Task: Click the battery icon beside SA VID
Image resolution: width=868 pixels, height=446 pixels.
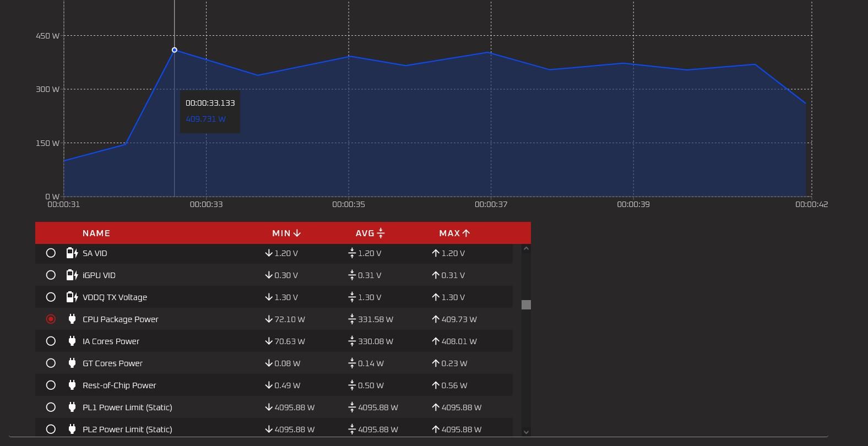Action: pos(72,253)
